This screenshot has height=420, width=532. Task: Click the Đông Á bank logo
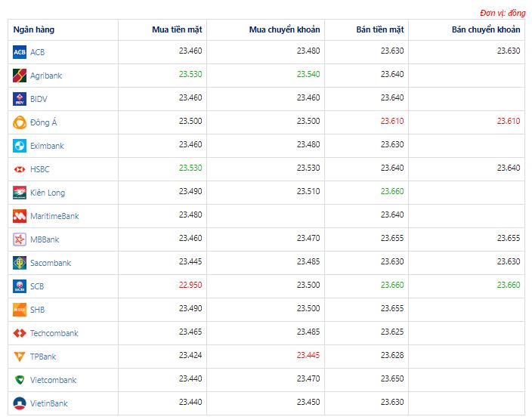[20, 122]
